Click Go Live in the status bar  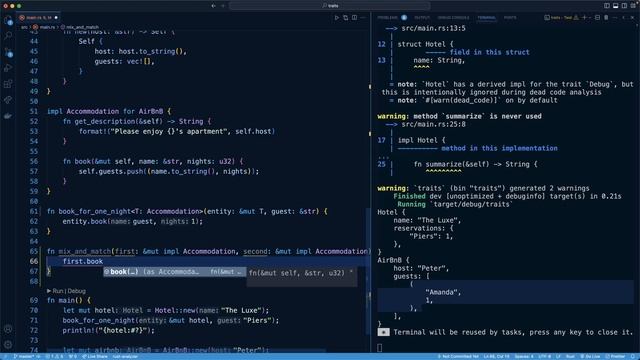[590, 356]
